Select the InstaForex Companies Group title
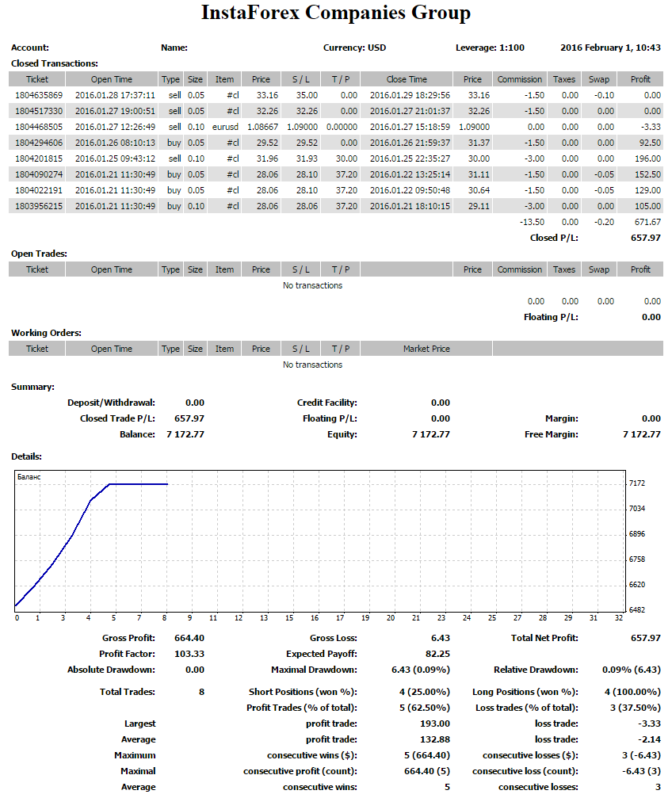The image size is (672, 798). [336, 13]
